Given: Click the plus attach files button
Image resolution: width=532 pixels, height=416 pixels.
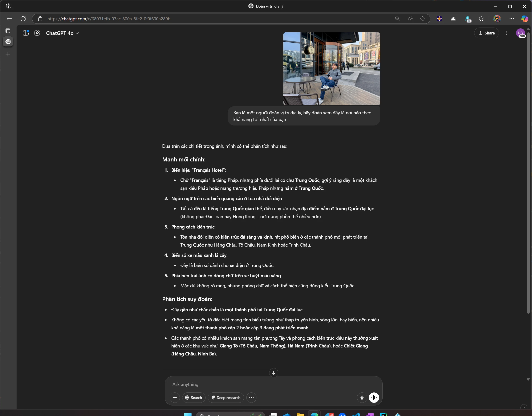Looking at the screenshot, I should (x=175, y=398).
